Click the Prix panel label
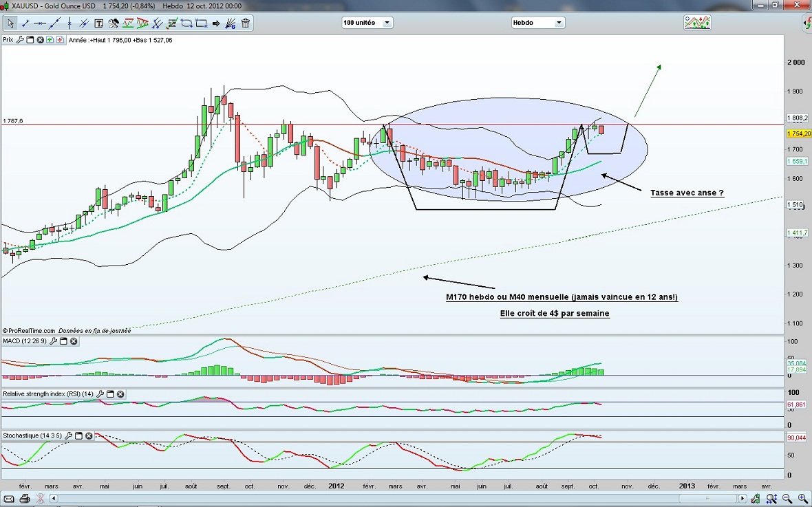Screen dimensions: 812x507 (x=8, y=40)
